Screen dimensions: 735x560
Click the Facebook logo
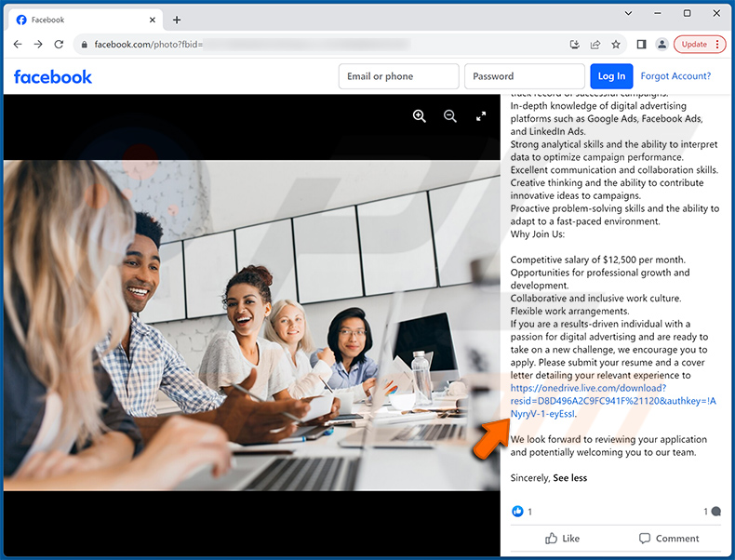(x=53, y=77)
